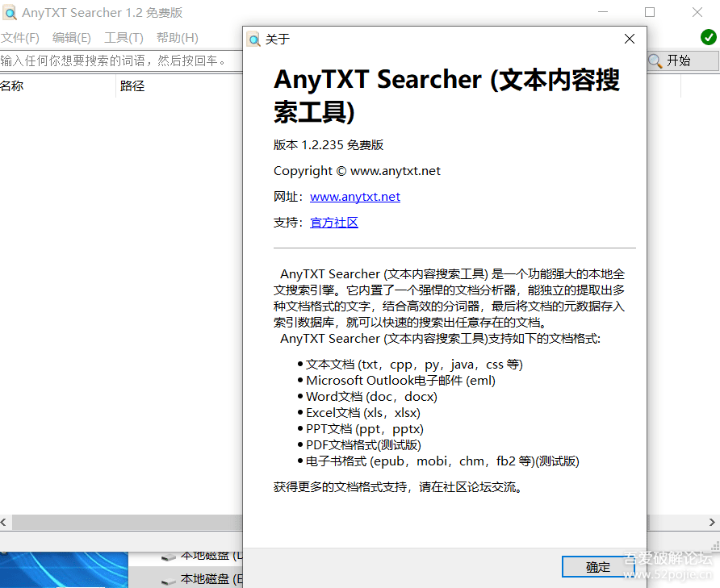
Task: Click the Word文档 (doc, docx) line
Action: 371,397
